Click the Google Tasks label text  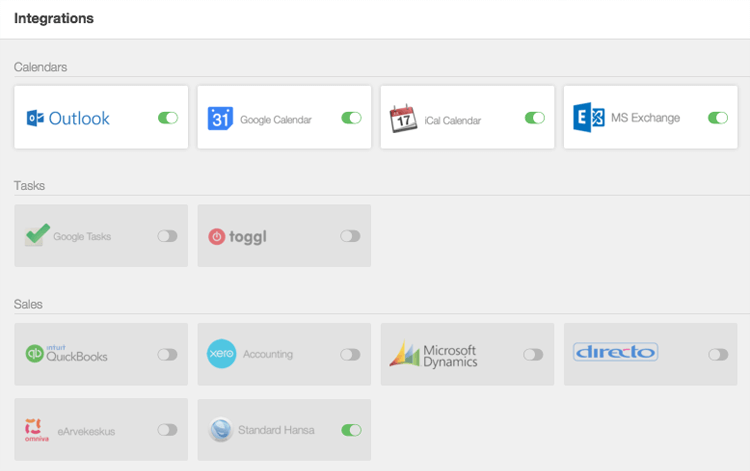82,237
